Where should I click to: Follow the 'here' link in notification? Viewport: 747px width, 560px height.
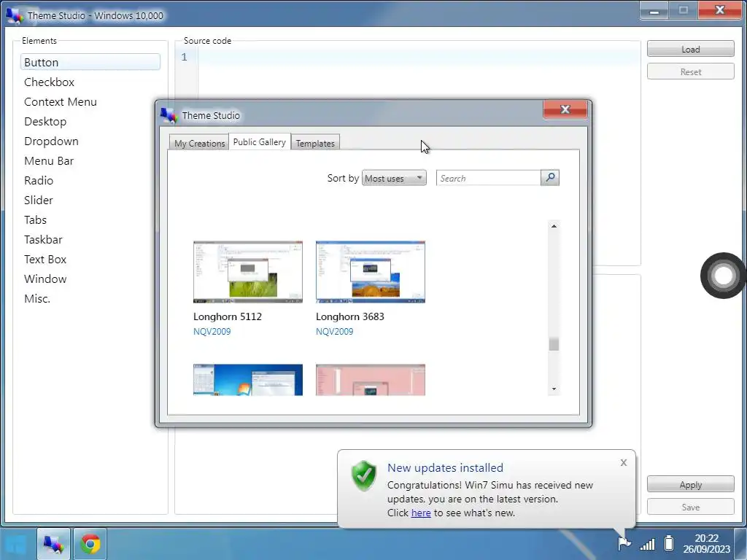coord(421,513)
